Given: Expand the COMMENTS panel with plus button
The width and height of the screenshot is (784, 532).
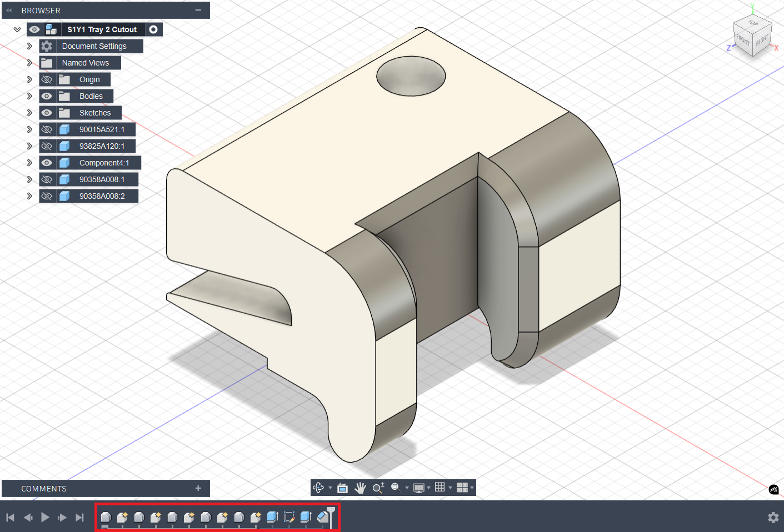Looking at the screenshot, I should coord(198,488).
